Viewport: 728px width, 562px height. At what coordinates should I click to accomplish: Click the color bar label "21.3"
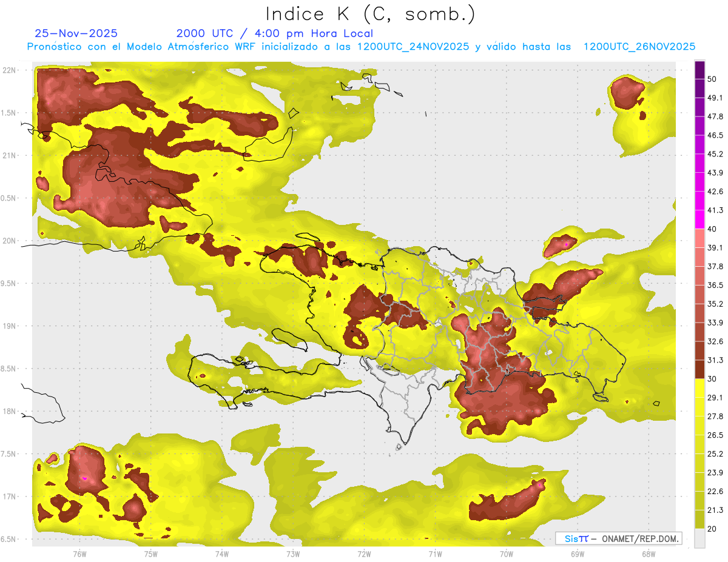(x=715, y=510)
